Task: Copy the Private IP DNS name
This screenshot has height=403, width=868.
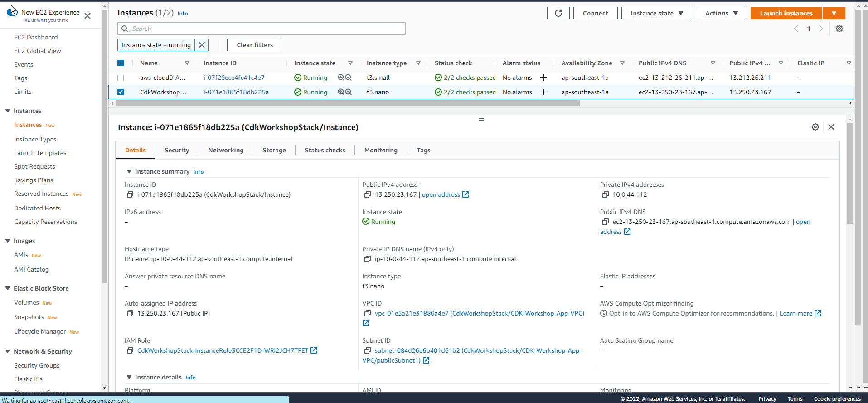Action: click(x=368, y=259)
